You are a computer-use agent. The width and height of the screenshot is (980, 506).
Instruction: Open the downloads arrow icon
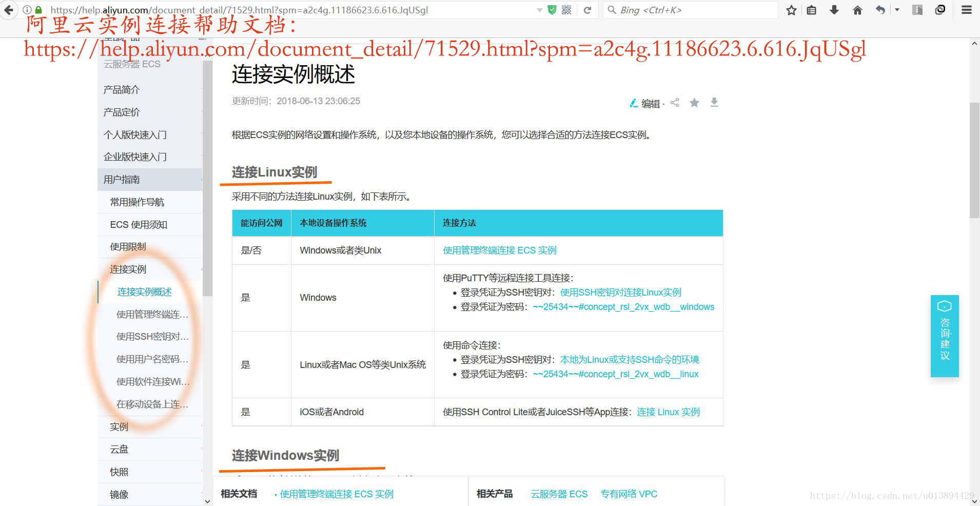834,10
